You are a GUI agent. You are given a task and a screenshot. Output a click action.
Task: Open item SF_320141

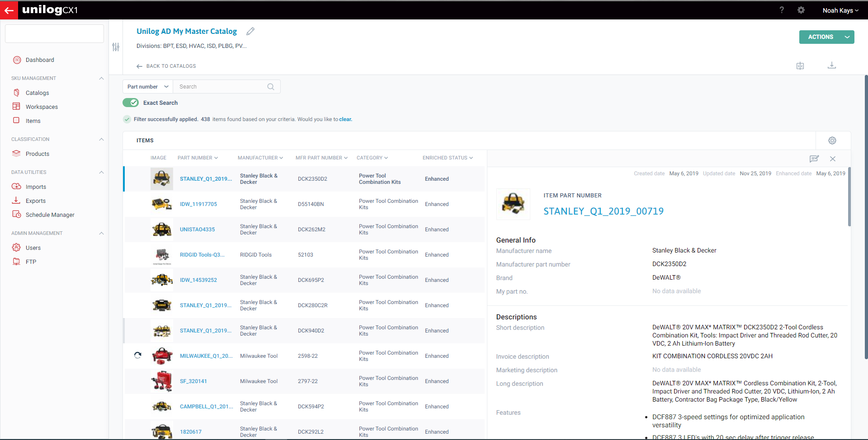coord(193,381)
